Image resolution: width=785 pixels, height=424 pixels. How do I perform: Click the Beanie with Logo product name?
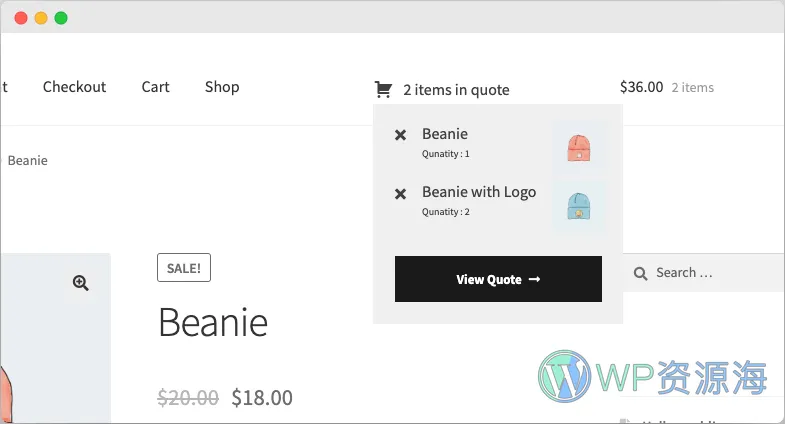[479, 192]
